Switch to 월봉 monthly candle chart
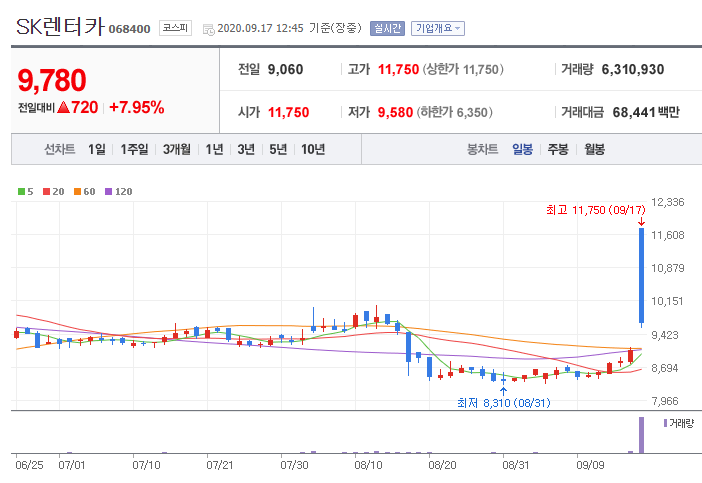This screenshot has height=483, width=702. coord(594,149)
